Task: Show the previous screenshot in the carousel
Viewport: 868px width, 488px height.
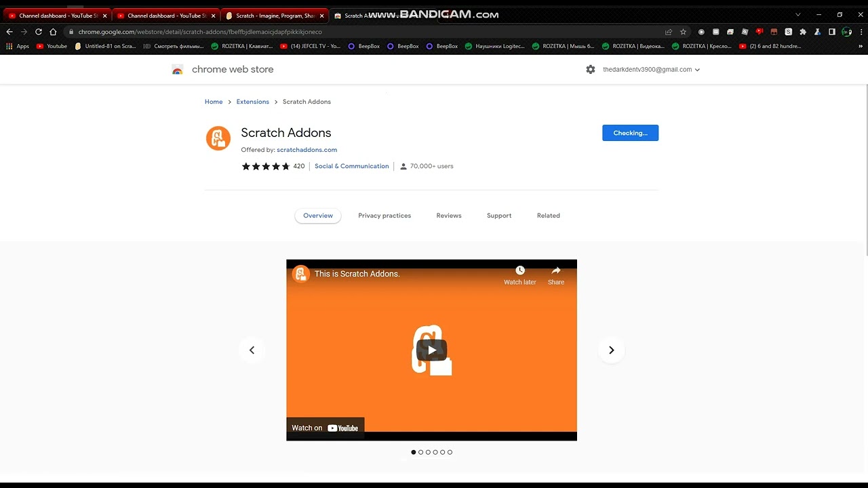Action: [x=252, y=350]
